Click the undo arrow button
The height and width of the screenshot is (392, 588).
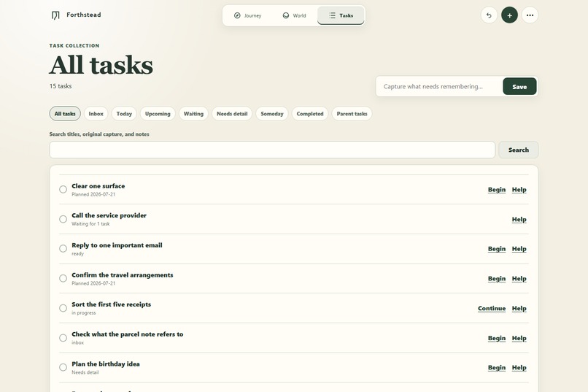489,15
